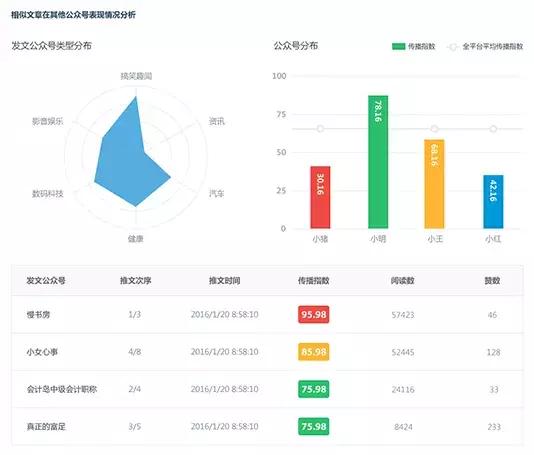The image size is (534, 455).
Task: Click the 相似文章在其他公众号表现情况分析 heading
Action: (x=73, y=15)
